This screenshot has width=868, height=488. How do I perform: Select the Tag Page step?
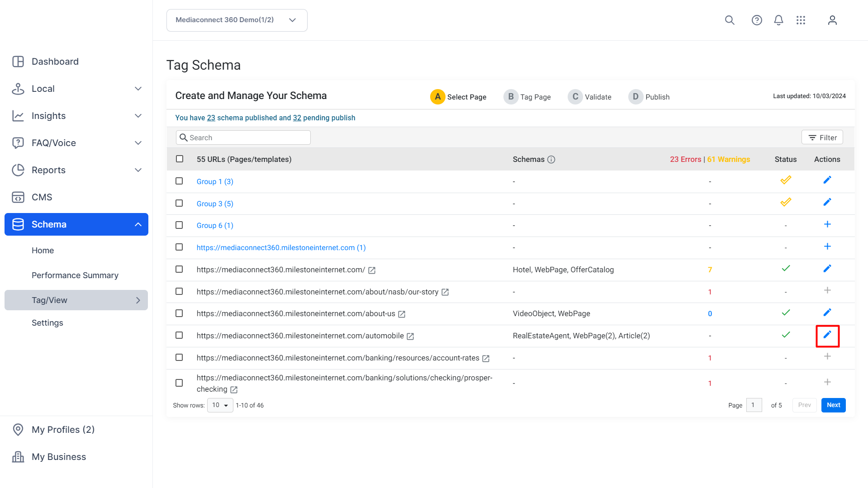tap(527, 97)
